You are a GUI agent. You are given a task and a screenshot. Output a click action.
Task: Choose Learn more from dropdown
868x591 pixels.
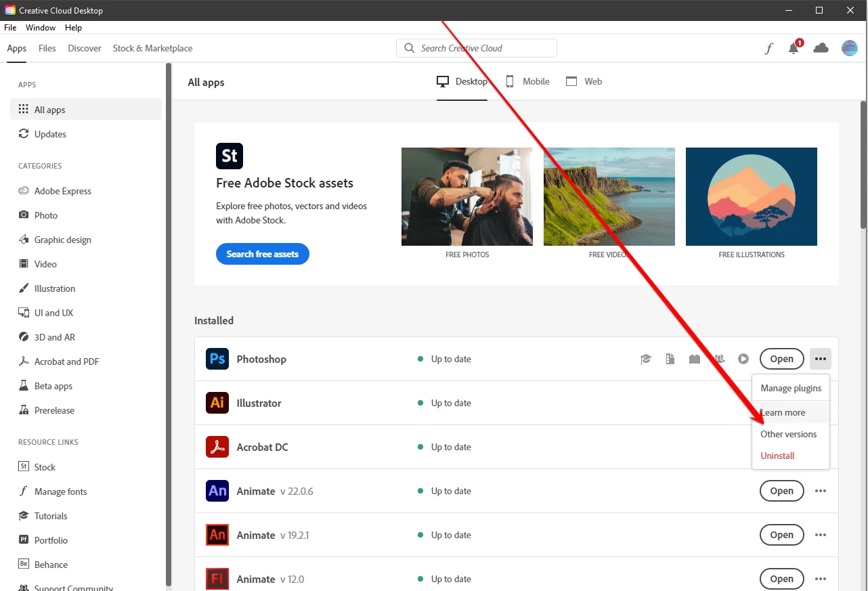791,412
